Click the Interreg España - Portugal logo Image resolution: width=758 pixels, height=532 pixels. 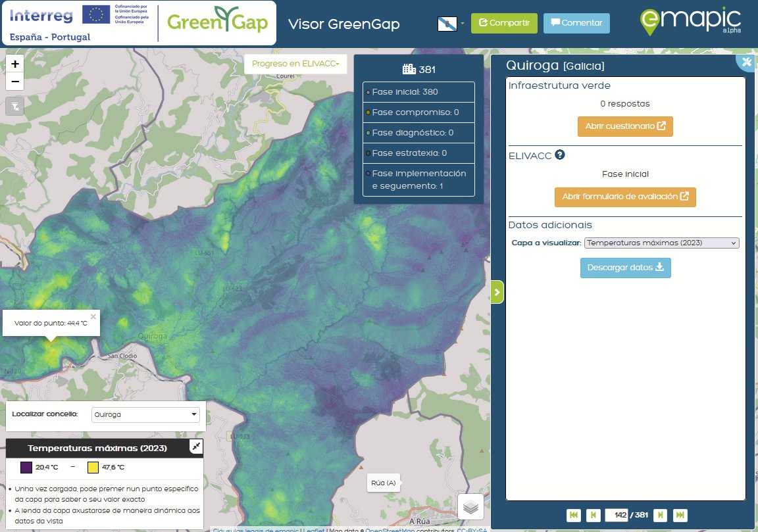79,23
